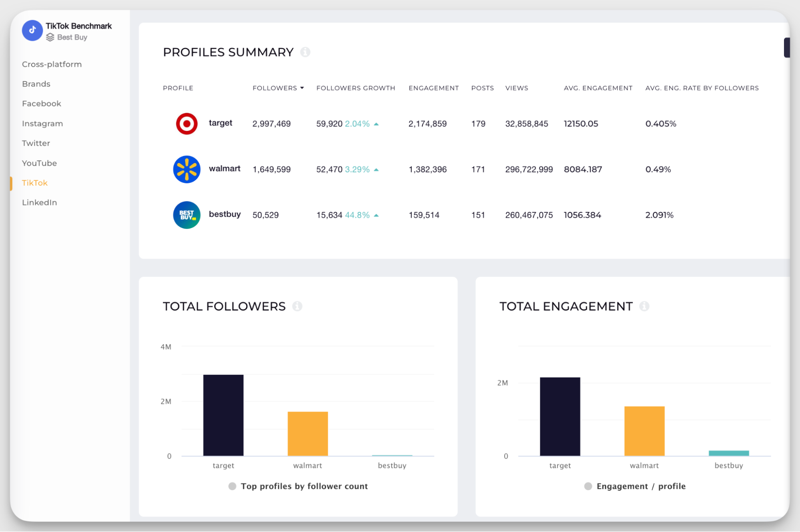This screenshot has width=800, height=532.
Task: Sort by Posts column header
Action: [x=483, y=88]
